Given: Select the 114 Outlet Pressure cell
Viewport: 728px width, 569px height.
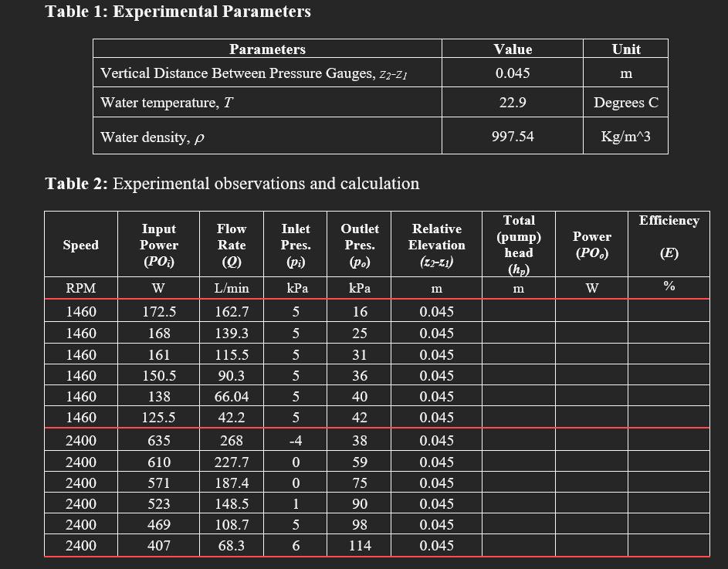Looking at the screenshot, I should (360, 545).
